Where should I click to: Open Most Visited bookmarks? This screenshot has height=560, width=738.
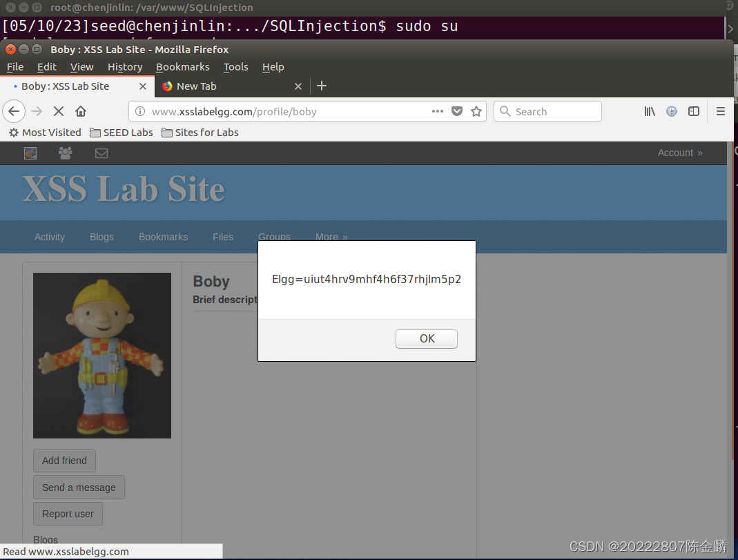click(45, 133)
